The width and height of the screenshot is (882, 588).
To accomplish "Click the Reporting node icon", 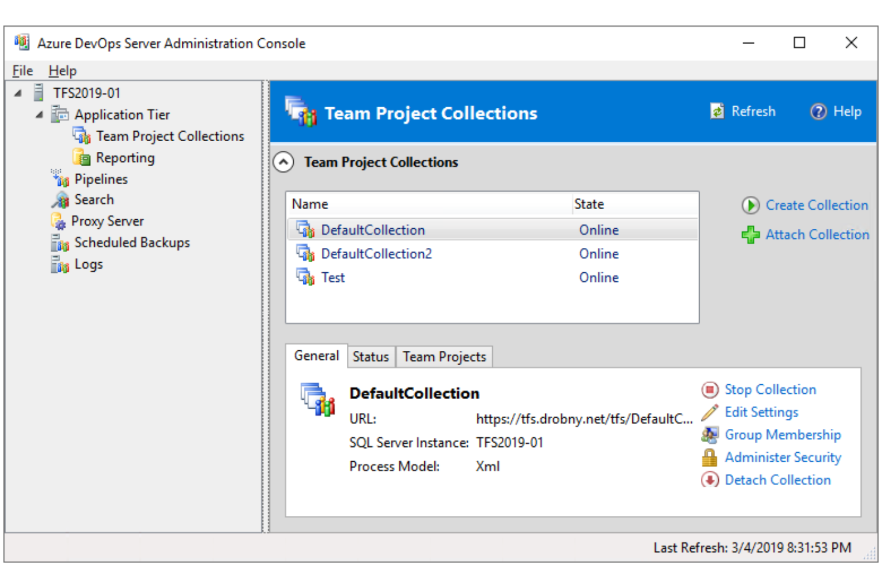I will tap(82, 157).
